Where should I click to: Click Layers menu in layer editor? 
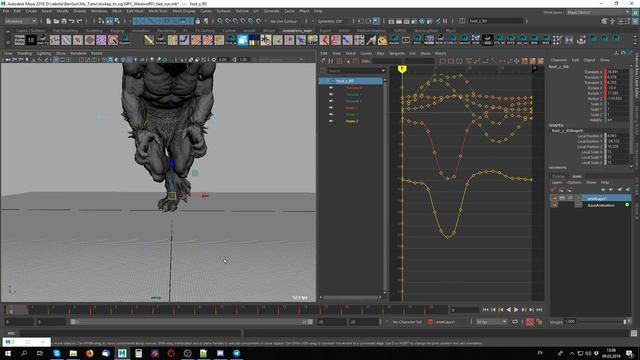[x=557, y=182]
